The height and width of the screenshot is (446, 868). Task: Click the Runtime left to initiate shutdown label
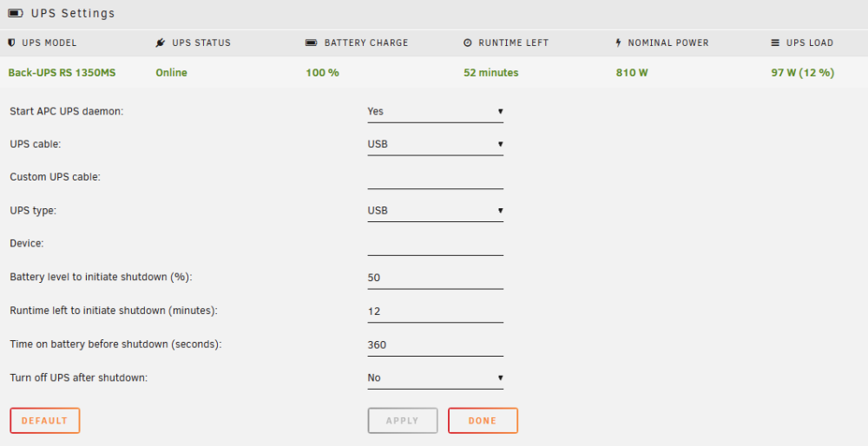(x=114, y=311)
